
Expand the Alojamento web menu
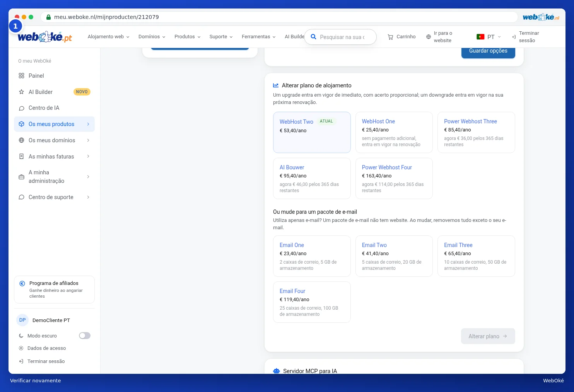[x=108, y=37]
